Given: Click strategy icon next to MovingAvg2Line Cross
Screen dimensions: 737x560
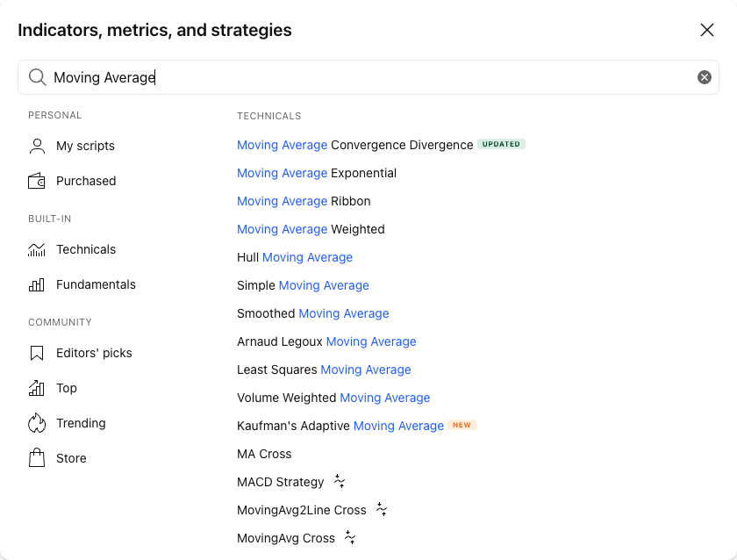Looking at the screenshot, I should (x=382, y=510).
